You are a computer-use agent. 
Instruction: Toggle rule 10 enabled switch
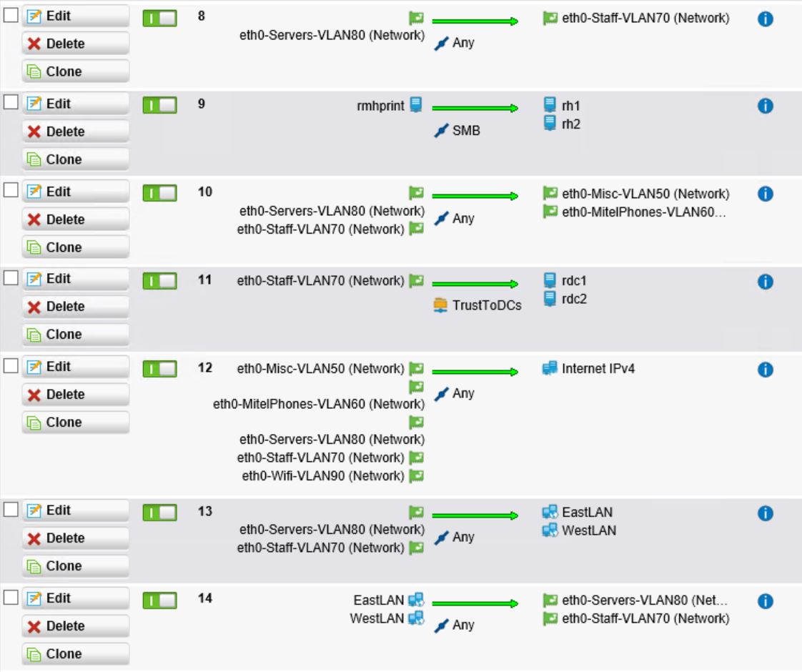160,193
